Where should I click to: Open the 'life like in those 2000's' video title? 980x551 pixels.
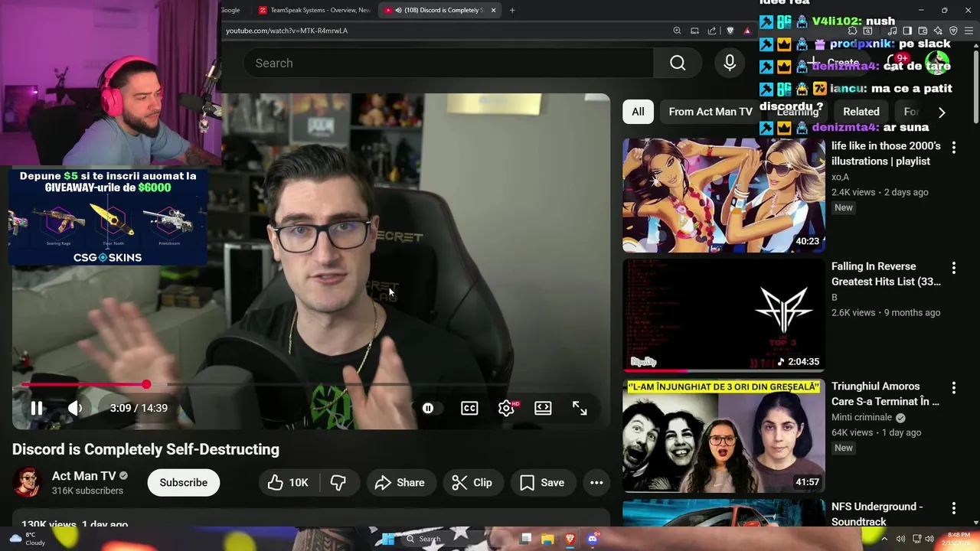pos(886,153)
